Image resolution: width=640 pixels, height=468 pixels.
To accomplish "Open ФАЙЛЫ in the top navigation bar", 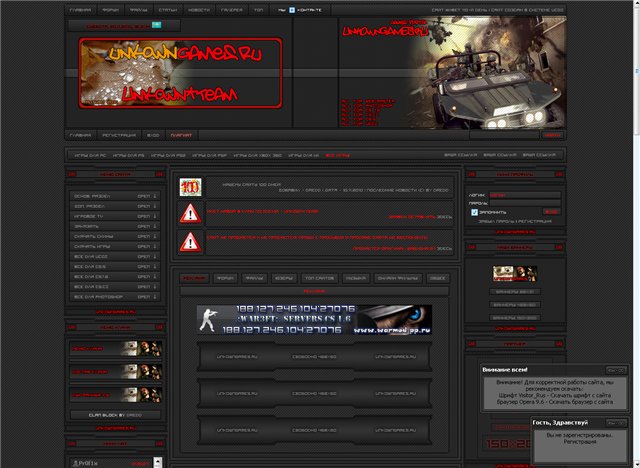I will pyautogui.click(x=138, y=10).
